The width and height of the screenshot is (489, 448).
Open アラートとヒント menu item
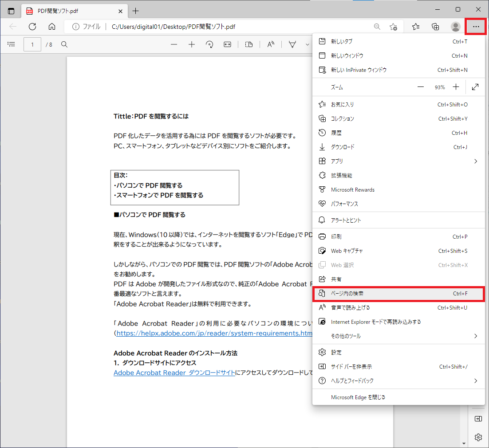(x=398, y=220)
